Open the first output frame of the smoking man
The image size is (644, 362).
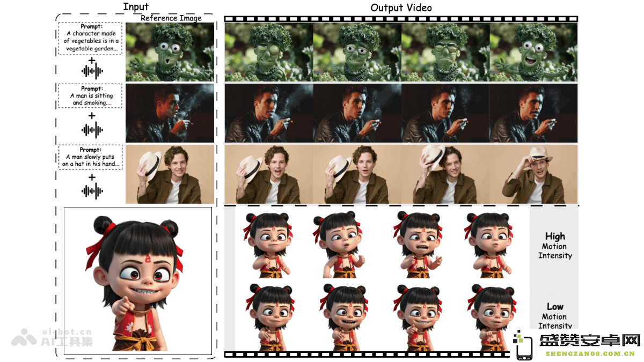click(268, 113)
